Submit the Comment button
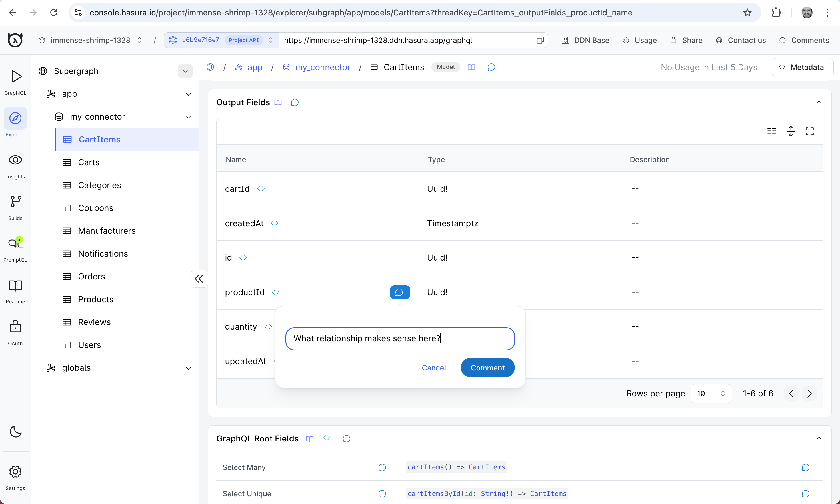The height and width of the screenshot is (504, 840). [488, 367]
